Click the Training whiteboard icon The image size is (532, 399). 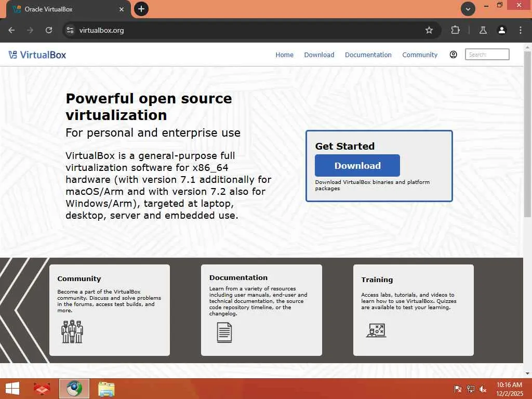(x=376, y=330)
